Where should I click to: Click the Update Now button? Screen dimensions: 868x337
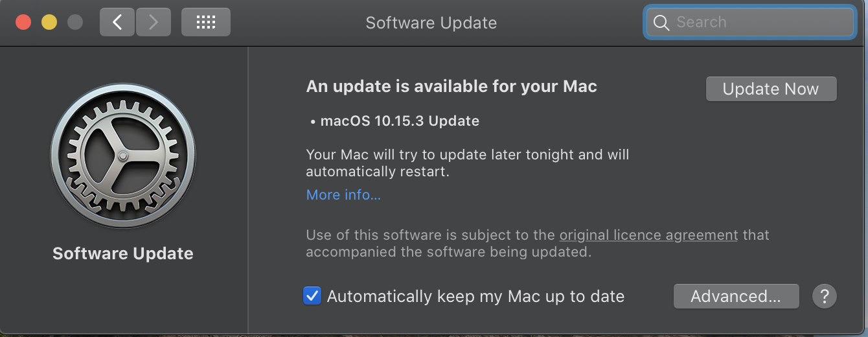771,89
